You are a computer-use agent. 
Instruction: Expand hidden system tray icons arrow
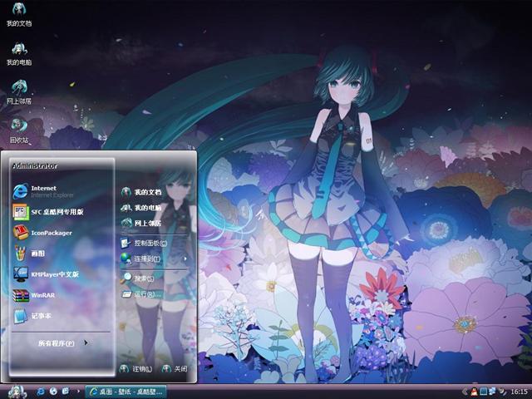(465, 392)
